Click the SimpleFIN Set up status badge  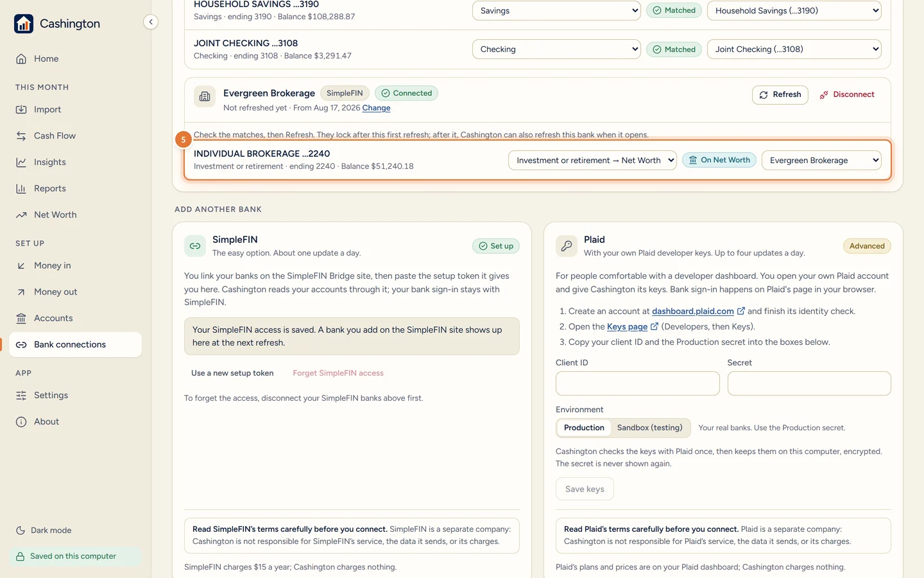496,246
